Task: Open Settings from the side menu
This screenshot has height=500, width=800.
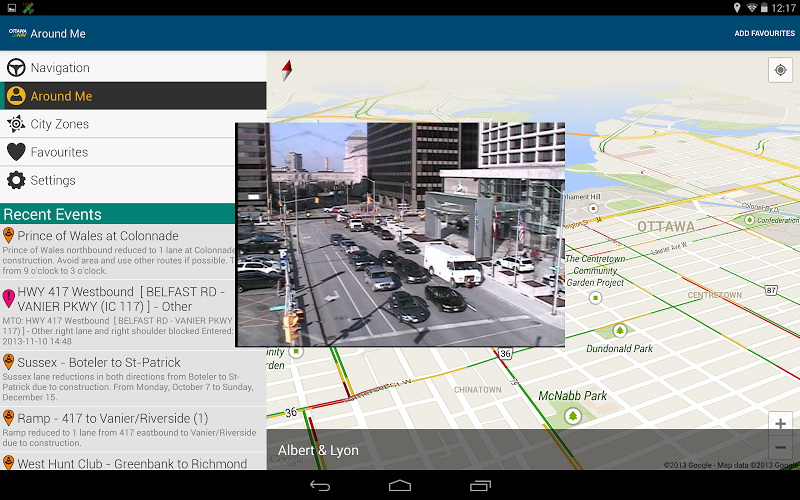Action: click(133, 180)
